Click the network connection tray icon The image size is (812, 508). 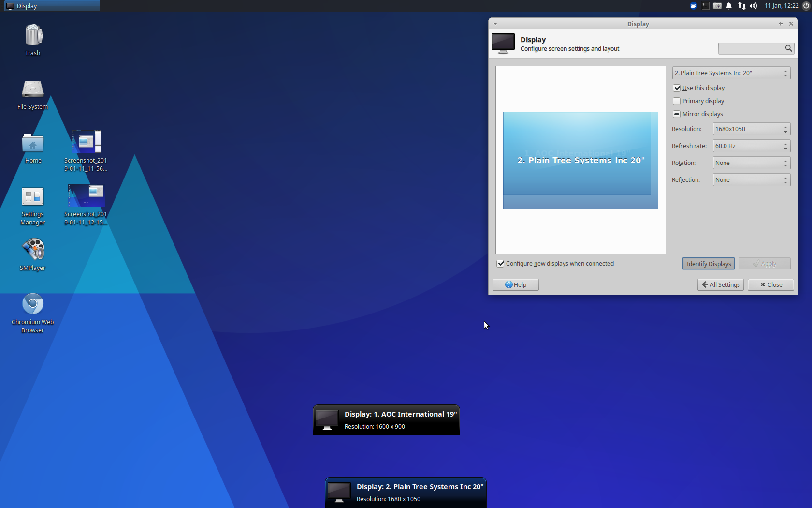tap(741, 6)
